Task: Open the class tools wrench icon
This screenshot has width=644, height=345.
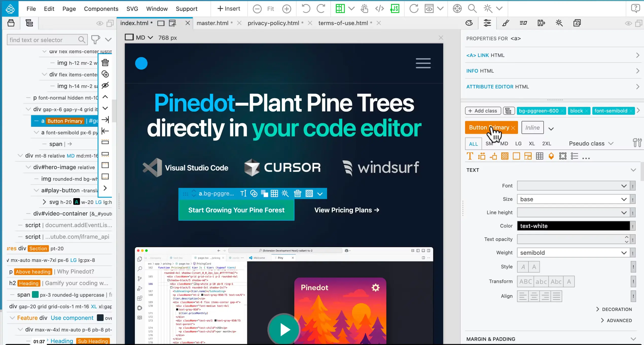Action: coord(637,143)
